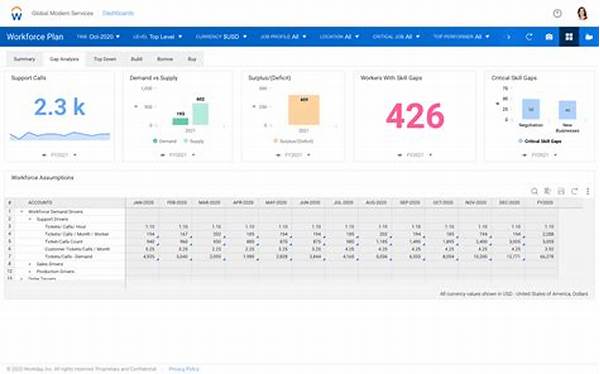Image resolution: width=600 pixels, height=374 pixels.
Task: Collapse the Support Drivers tree row
Action: coord(30,219)
